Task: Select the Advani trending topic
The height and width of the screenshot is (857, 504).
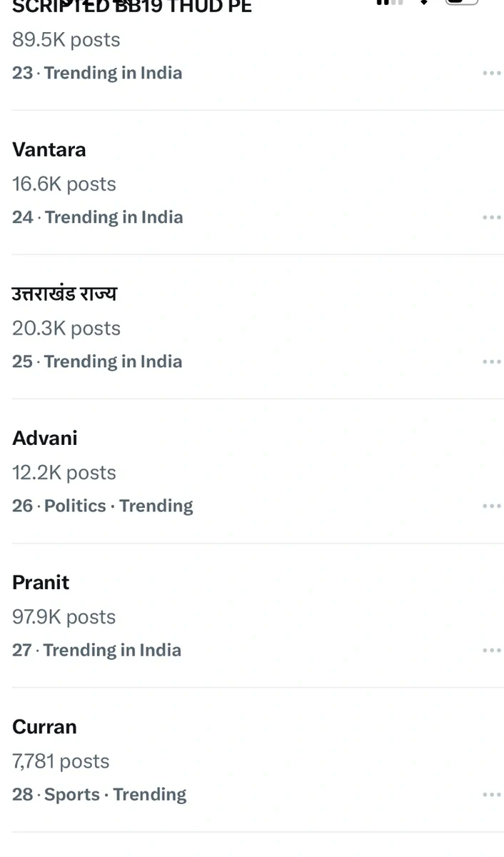Action: click(x=45, y=438)
